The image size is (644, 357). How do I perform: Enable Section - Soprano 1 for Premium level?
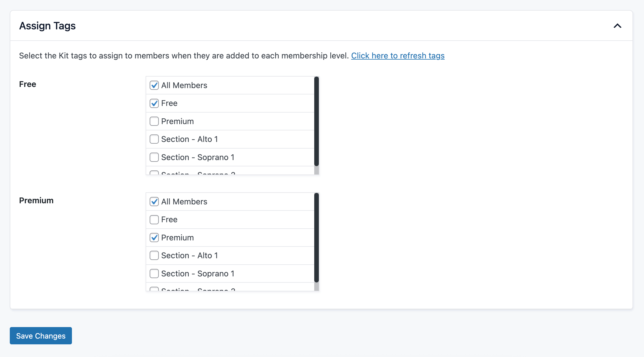pyautogui.click(x=154, y=274)
